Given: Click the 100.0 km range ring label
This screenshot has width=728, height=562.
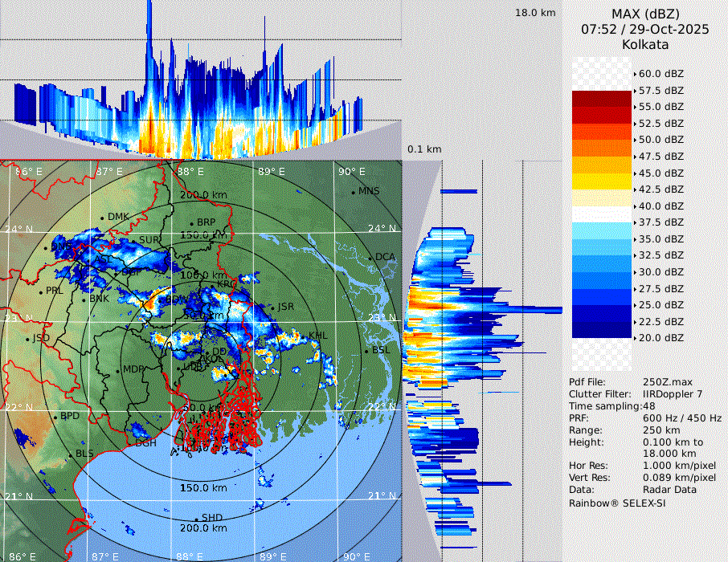Looking at the screenshot, I should [x=203, y=275].
